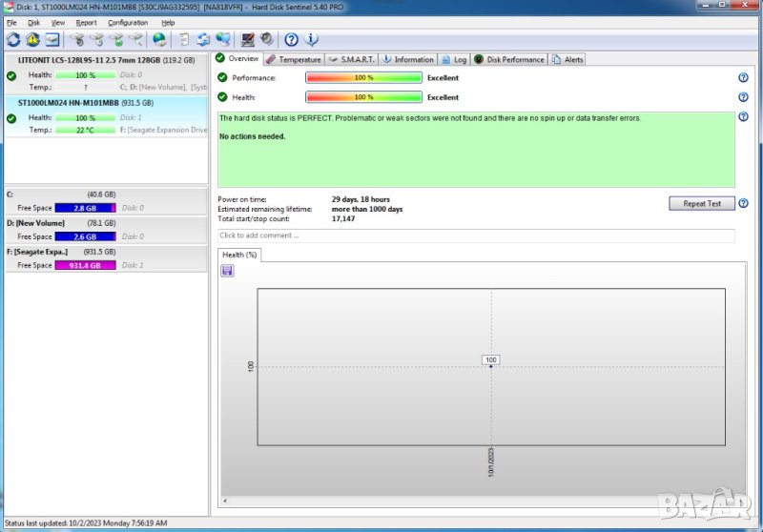
Task: Select the F: Seagate Expansion partition
Action: (x=105, y=252)
